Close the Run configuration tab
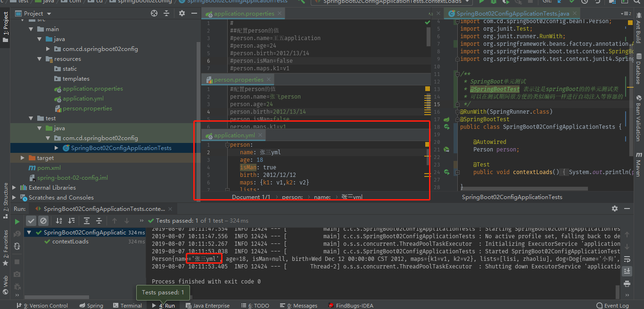Screen dimensions: 644x309 click(171, 209)
